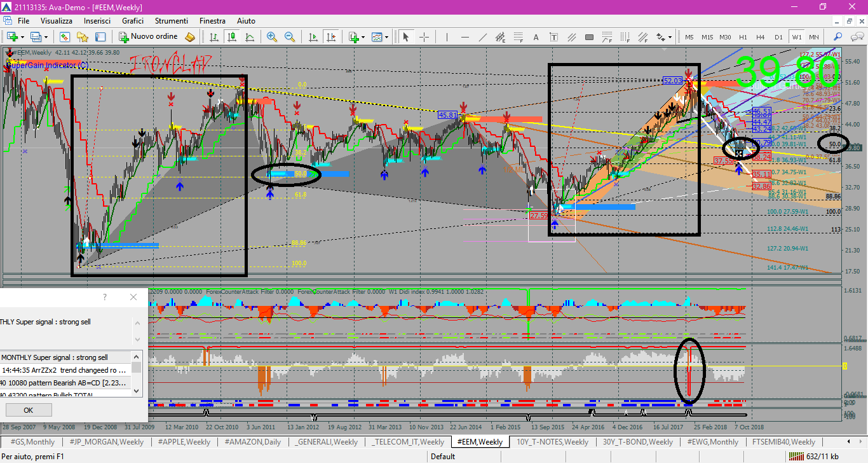Switch to the #AMAZON,Daily chart tab
This screenshot has width=868, height=463.
click(x=252, y=441)
